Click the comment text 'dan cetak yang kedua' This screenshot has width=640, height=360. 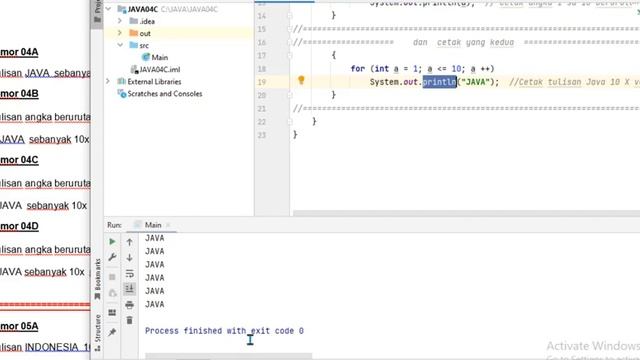tap(463, 42)
